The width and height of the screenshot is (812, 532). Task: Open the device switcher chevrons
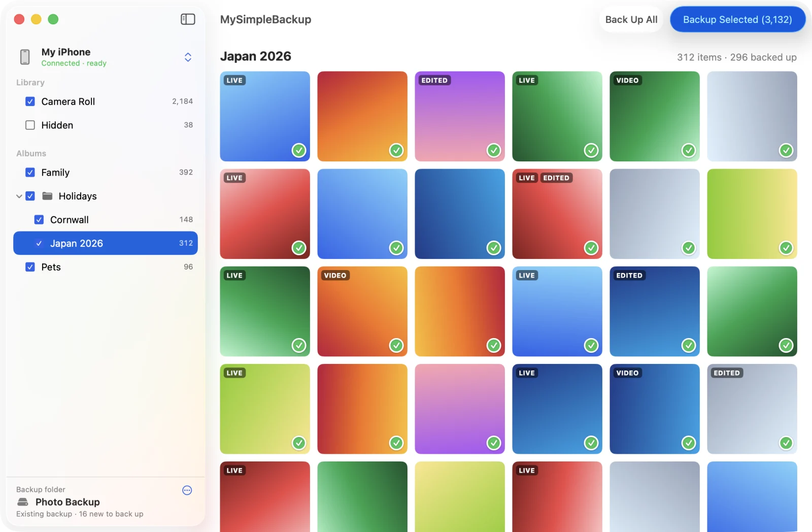(x=188, y=57)
